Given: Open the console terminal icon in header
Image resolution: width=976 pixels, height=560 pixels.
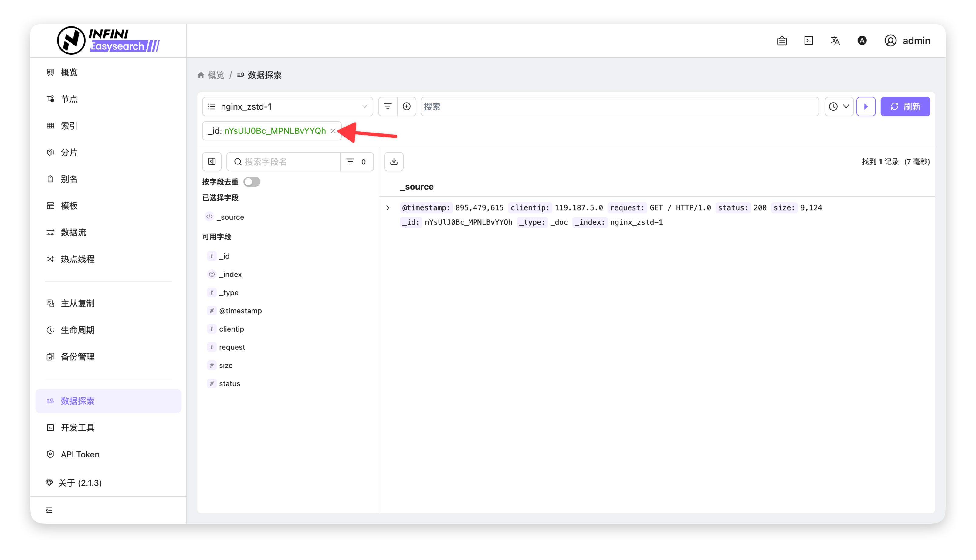Looking at the screenshot, I should pos(808,40).
